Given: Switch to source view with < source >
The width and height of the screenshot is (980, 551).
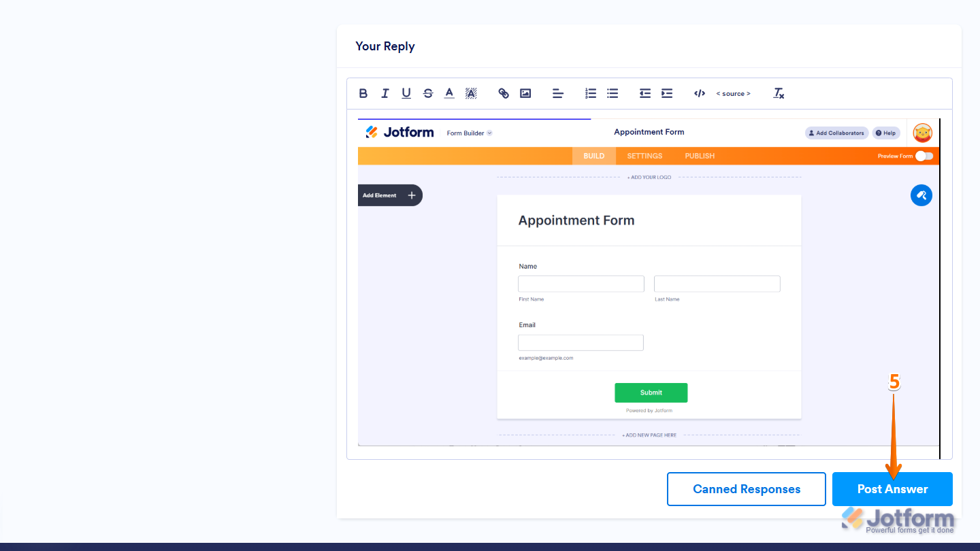Looking at the screenshot, I should point(733,93).
